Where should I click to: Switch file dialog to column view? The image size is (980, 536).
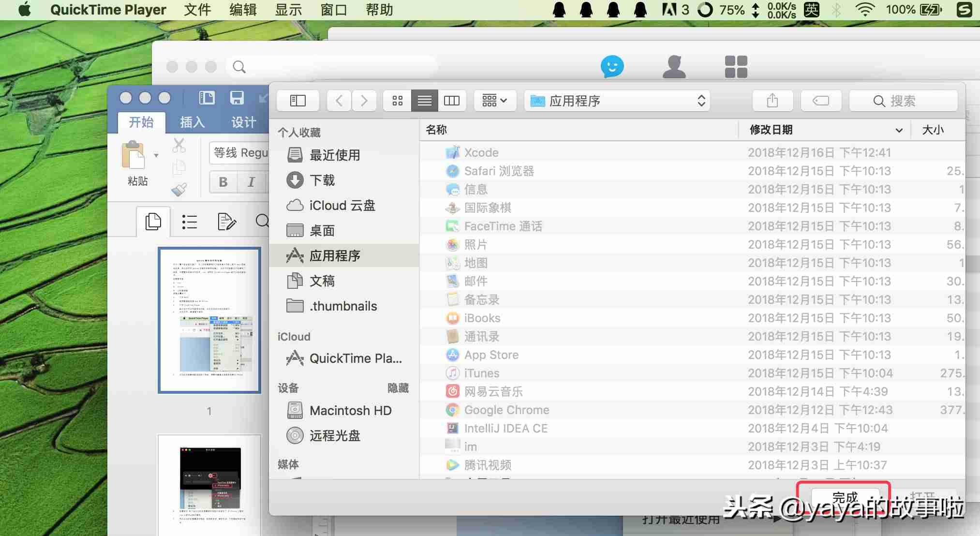[452, 101]
